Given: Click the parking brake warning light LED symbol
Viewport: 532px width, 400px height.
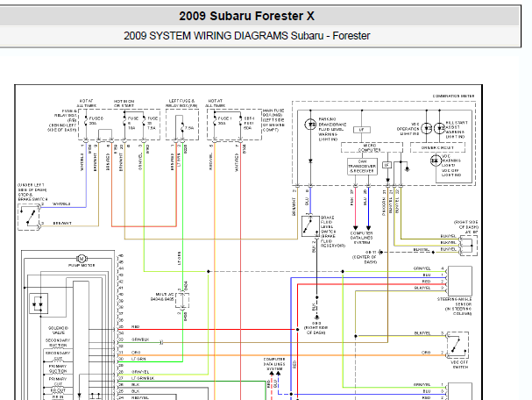Looking at the screenshot, I should tap(310, 125).
